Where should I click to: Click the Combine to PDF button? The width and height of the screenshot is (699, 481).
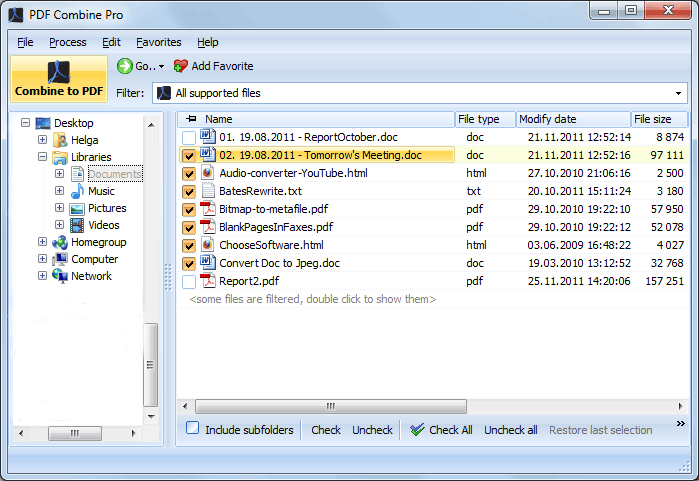(58, 80)
